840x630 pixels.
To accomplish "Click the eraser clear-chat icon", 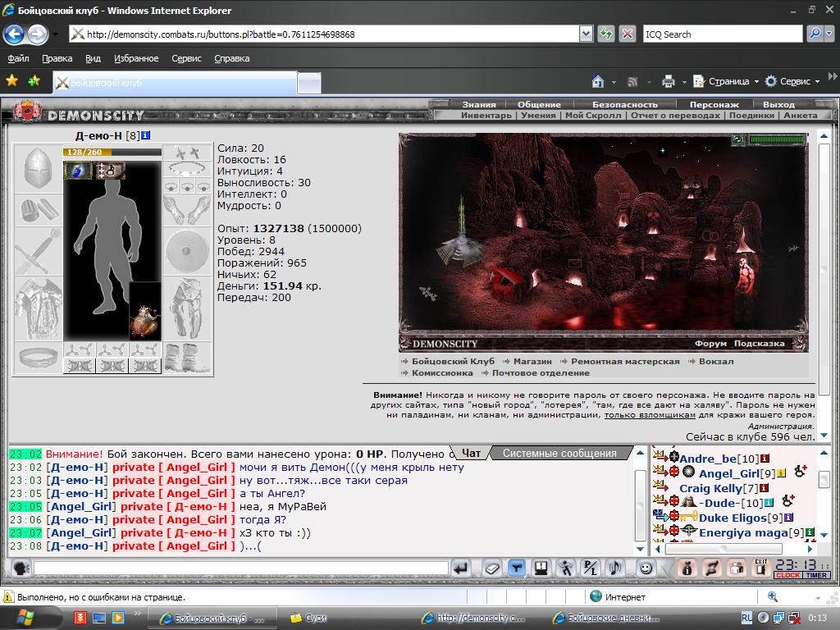I will [491, 568].
